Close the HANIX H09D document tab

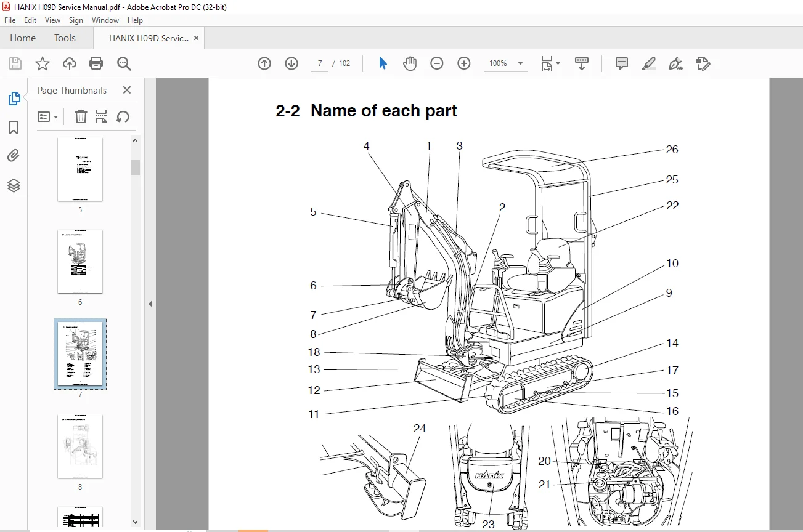click(x=196, y=38)
